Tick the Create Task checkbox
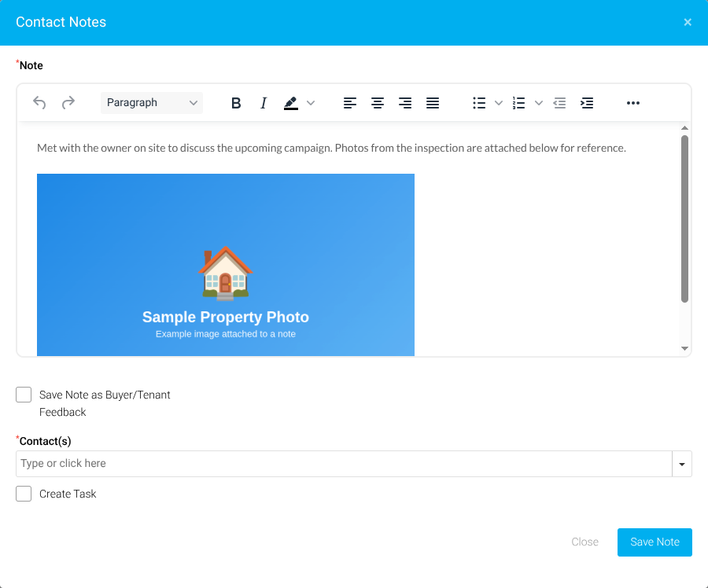Viewport: 708px width, 588px height. (x=24, y=494)
